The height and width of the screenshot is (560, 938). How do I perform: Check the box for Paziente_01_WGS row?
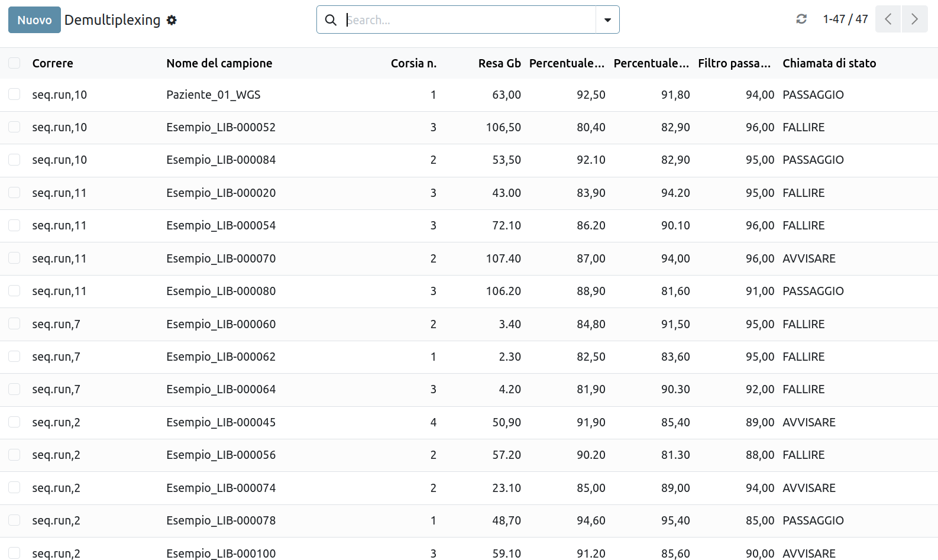point(14,95)
